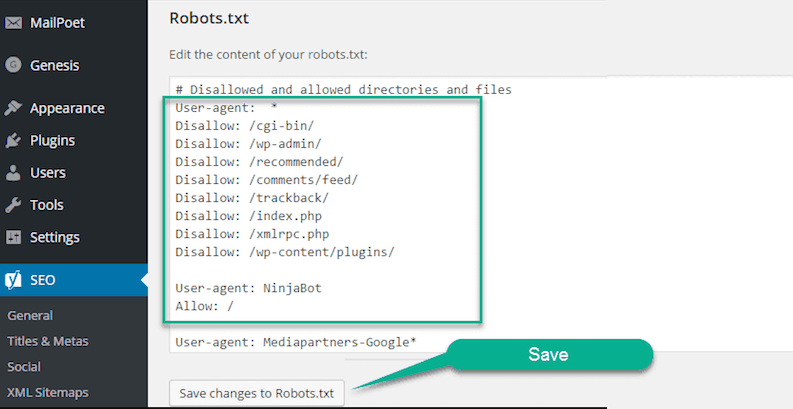The height and width of the screenshot is (409, 793).
Task: Click Save changes to Robots.txt button
Action: click(256, 393)
